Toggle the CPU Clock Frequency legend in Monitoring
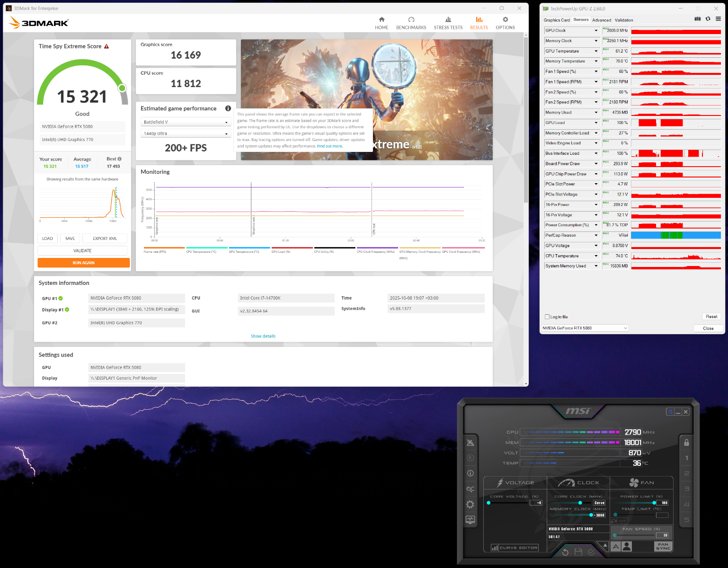 [x=377, y=250]
